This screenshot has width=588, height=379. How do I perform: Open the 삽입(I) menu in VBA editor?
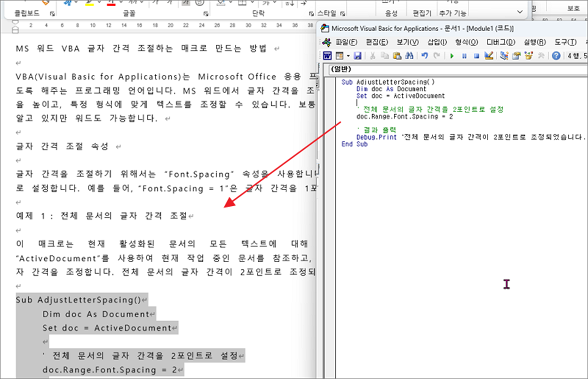(x=437, y=42)
